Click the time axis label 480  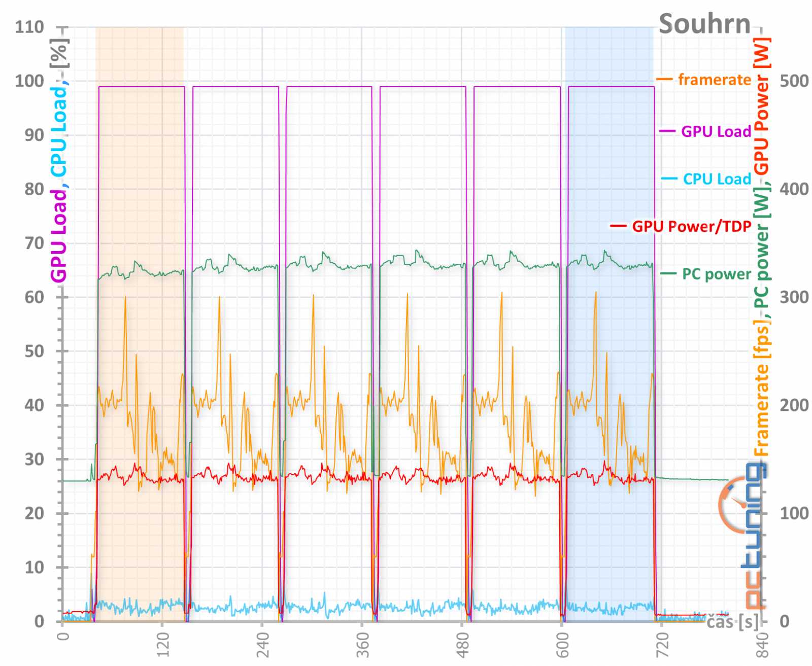click(462, 645)
